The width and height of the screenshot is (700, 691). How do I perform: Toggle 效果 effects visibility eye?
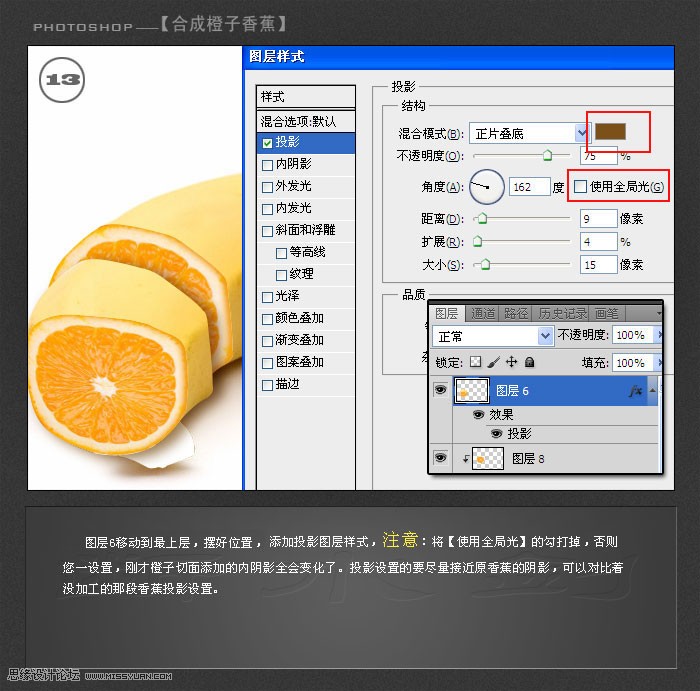point(478,415)
